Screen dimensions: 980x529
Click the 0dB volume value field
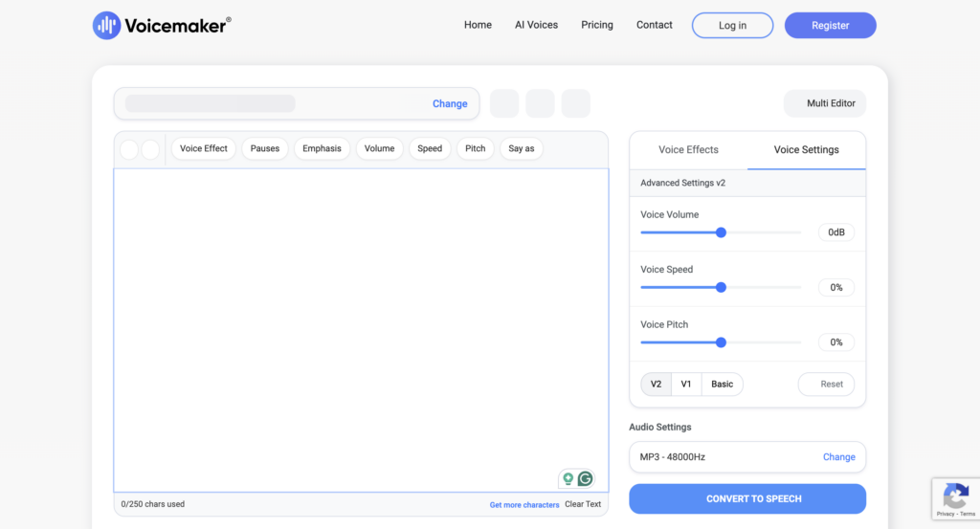pyautogui.click(x=836, y=232)
